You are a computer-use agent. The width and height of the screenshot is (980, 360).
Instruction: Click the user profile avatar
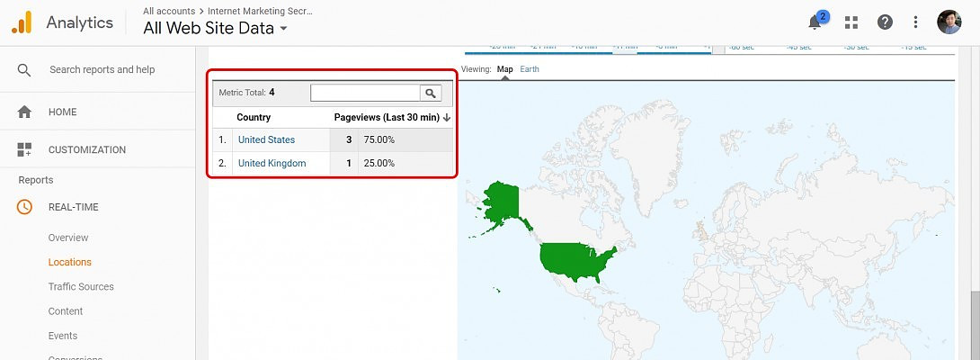pos(949,22)
